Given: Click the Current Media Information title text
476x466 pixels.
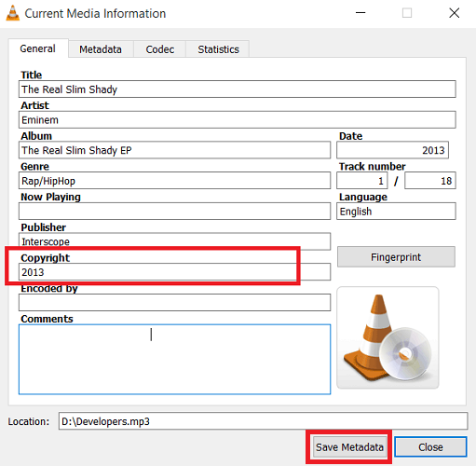Looking at the screenshot, I should coord(95,13).
